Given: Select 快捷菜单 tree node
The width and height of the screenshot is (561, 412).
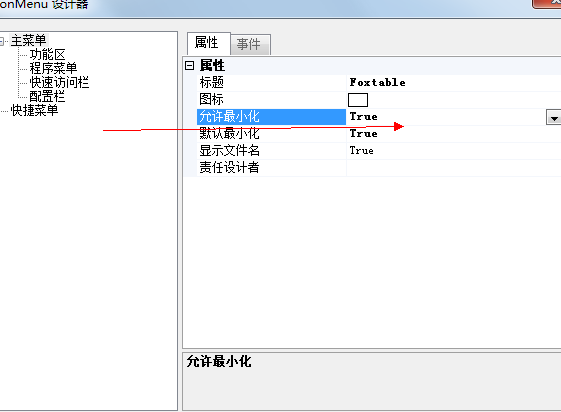Looking at the screenshot, I should pos(34,110).
